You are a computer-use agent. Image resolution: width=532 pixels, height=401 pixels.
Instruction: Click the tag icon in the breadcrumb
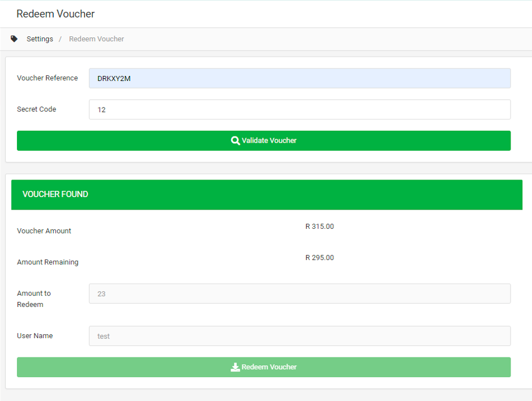point(14,39)
